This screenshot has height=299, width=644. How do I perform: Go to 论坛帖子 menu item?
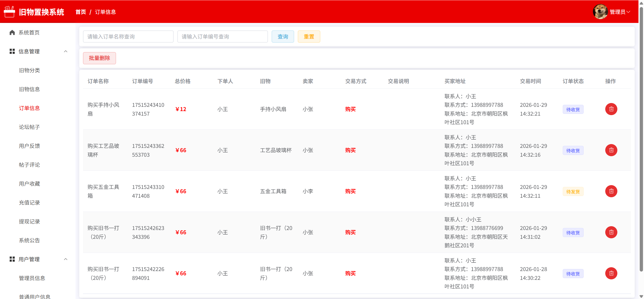(x=29, y=127)
